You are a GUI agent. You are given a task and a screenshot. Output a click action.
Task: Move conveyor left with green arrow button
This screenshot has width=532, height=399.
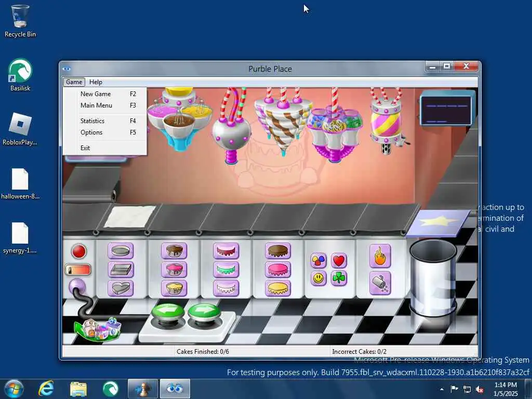tap(168, 312)
